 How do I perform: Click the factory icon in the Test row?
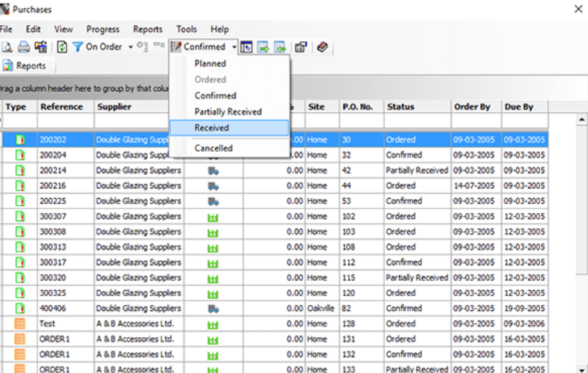tap(213, 324)
